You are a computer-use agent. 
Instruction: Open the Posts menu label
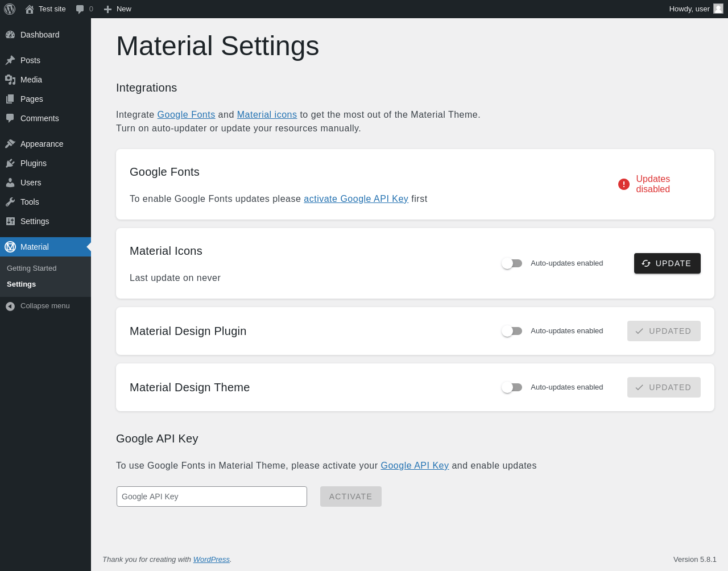[x=30, y=60]
